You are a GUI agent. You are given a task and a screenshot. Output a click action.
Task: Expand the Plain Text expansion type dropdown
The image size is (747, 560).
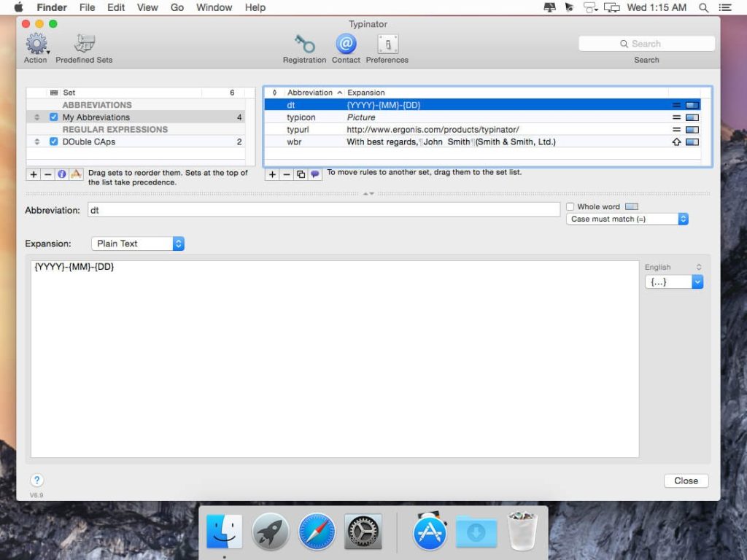pyautogui.click(x=138, y=244)
